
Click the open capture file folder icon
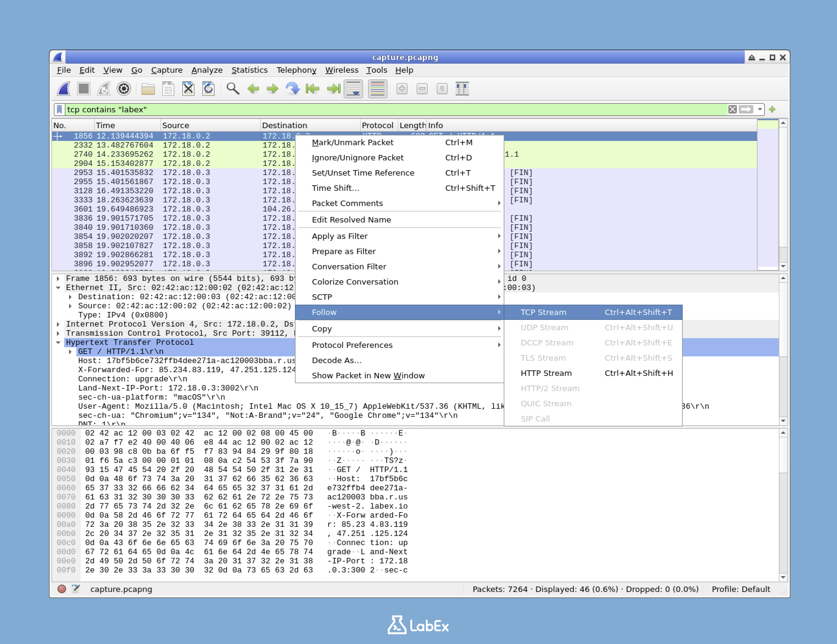148,89
